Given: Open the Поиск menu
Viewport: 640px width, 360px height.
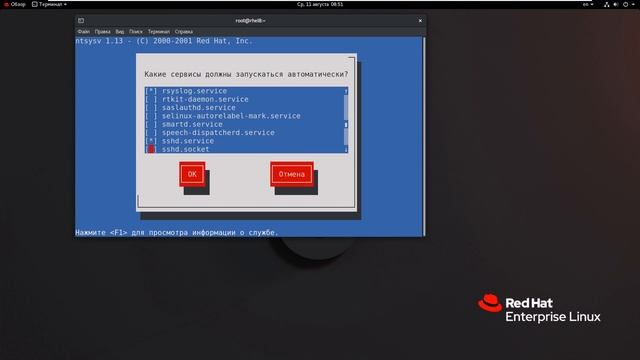Looking at the screenshot, I should 136,31.
